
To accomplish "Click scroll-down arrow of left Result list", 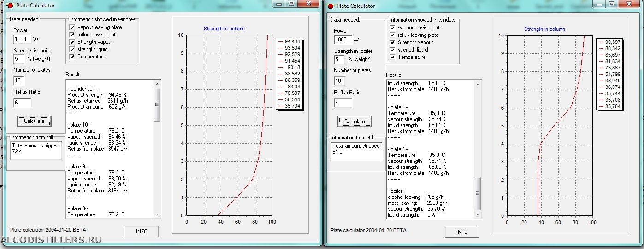I will coord(157,214).
